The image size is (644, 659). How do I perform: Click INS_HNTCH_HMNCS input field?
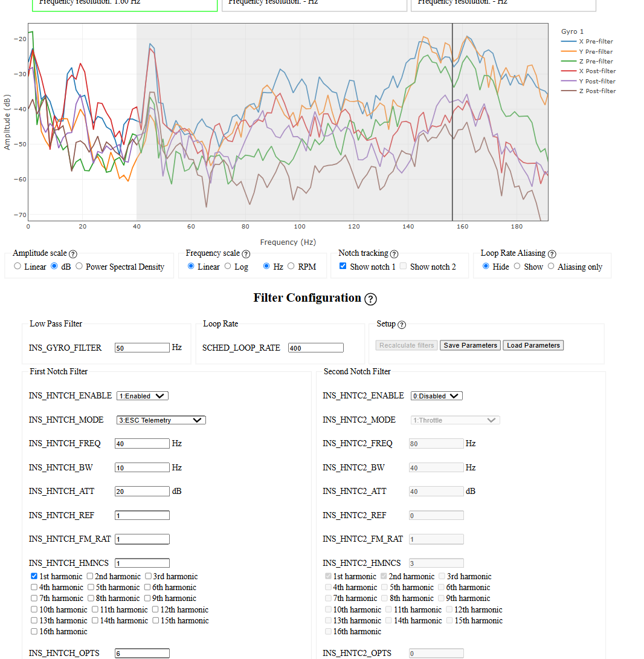click(x=142, y=563)
